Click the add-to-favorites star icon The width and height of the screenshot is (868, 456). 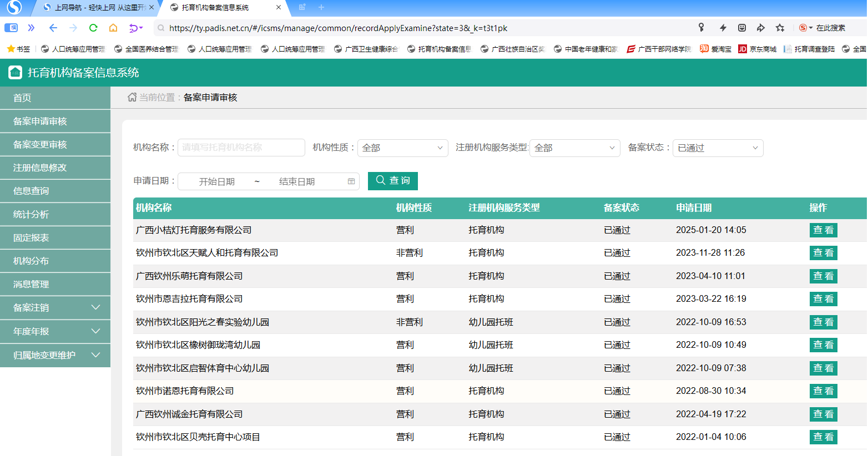pos(780,28)
